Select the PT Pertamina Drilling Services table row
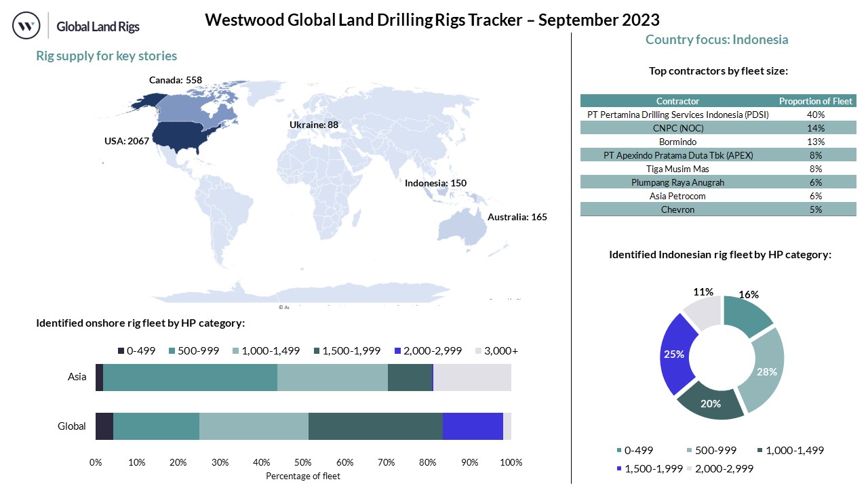Image resolution: width=868 pixels, height=488 pixels. click(x=718, y=115)
